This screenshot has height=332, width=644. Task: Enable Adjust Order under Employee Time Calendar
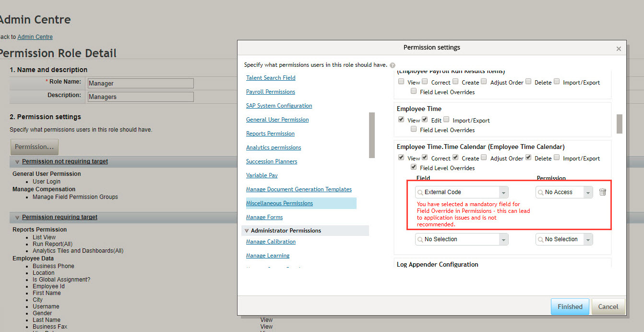[x=484, y=158]
